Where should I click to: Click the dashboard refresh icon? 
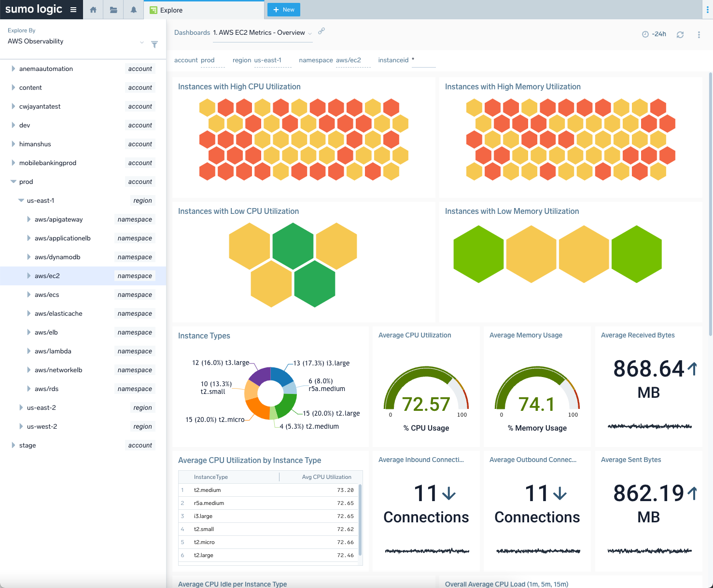680,34
